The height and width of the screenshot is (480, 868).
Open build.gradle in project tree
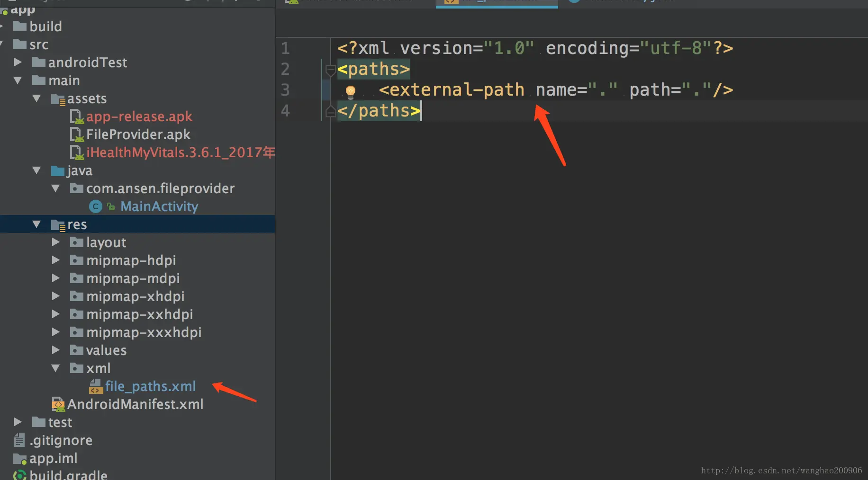pyautogui.click(x=68, y=474)
